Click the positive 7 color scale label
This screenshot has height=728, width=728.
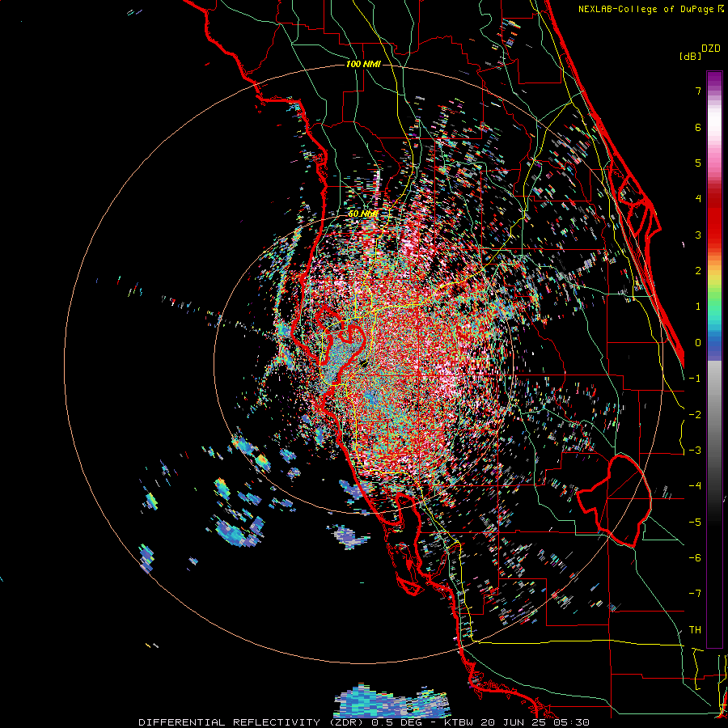click(x=698, y=91)
